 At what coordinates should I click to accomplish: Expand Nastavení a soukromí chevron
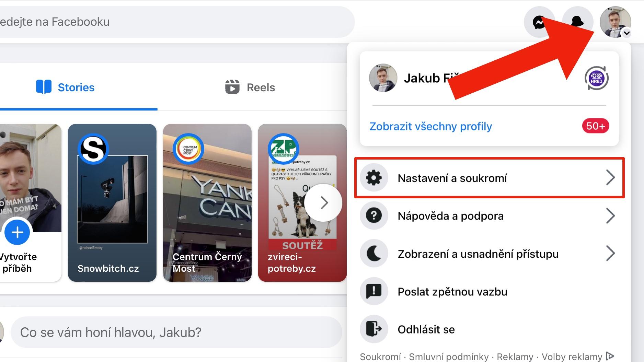click(x=610, y=178)
